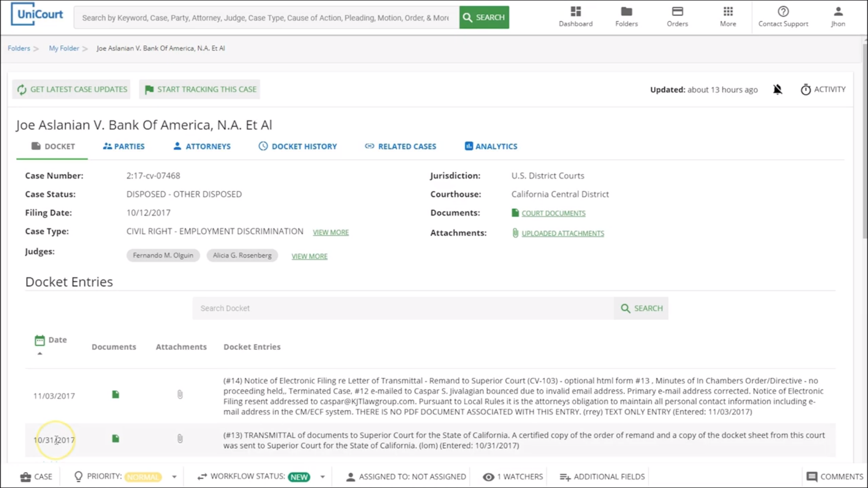Open document icon for 11/03/2017 entry

(x=116, y=395)
